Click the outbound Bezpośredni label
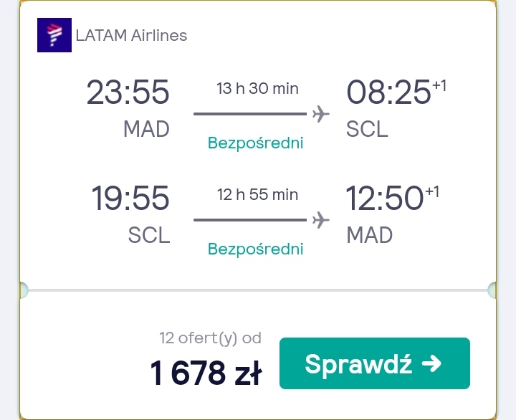516x420 pixels. (255, 143)
